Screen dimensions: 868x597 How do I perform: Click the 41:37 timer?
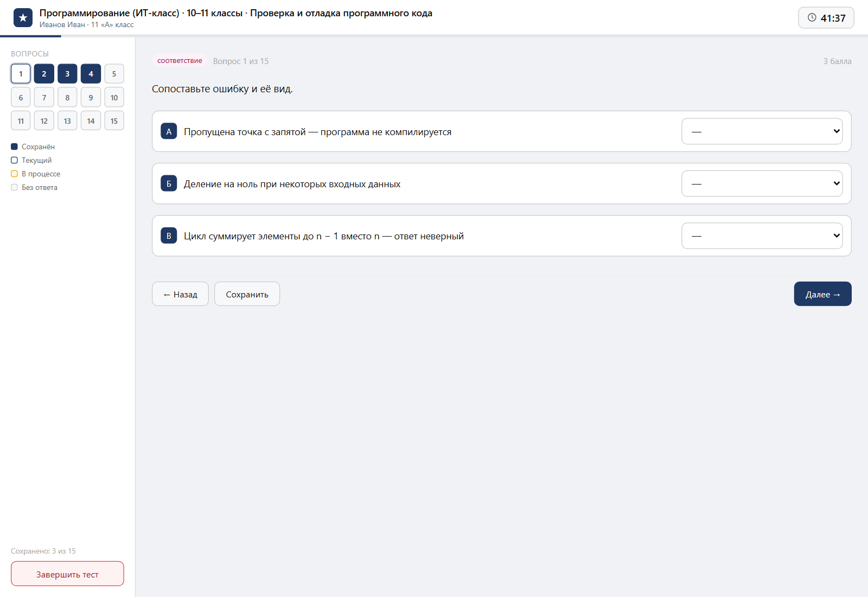tap(826, 18)
